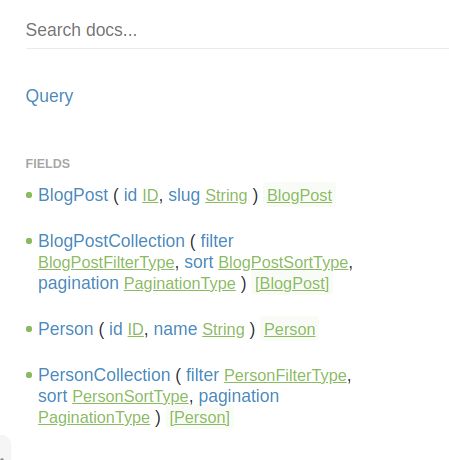
Task: Select the PersonCollection field name
Action: click(x=104, y=375)
